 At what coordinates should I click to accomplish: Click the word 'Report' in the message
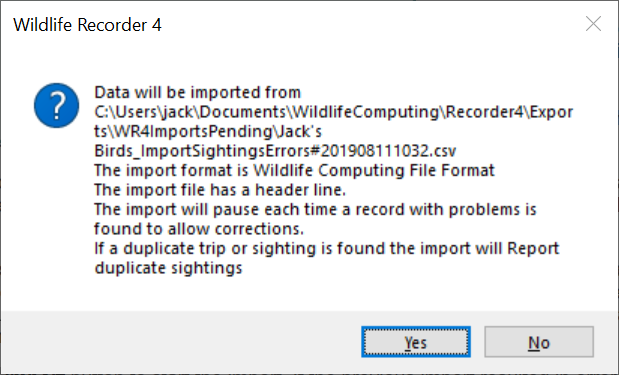533,249
